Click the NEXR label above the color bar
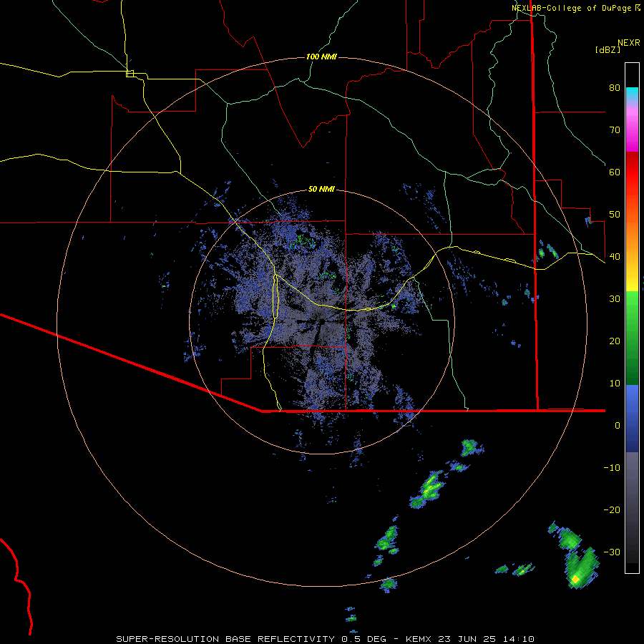The image size is (644, 644). coord(629,43)
